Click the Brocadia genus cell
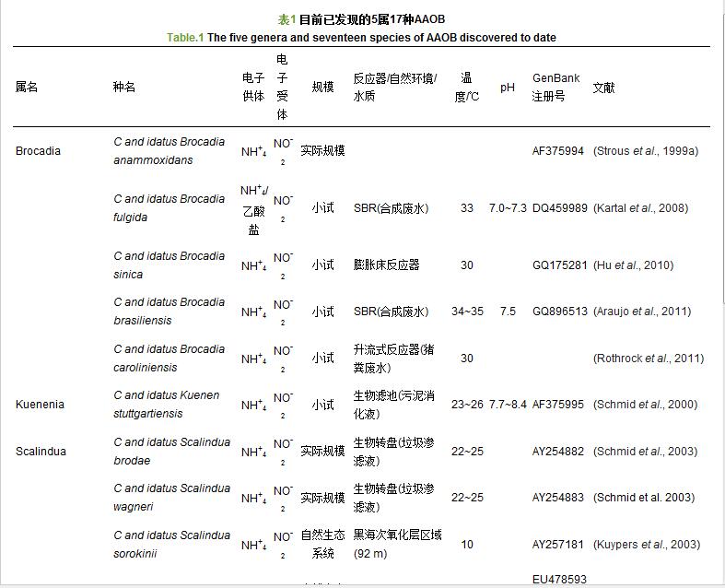This screenshot has width=725, height=588. [x=38, y=151]
